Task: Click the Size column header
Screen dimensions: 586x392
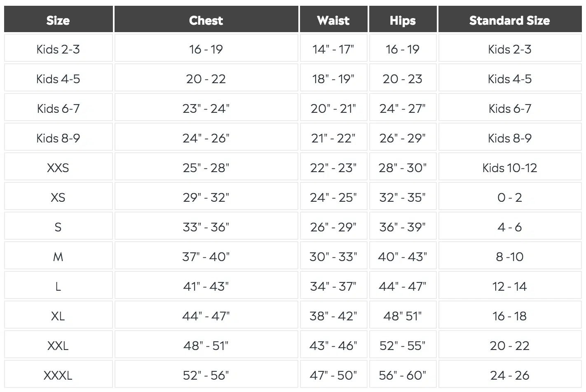Action: point(58,19)
